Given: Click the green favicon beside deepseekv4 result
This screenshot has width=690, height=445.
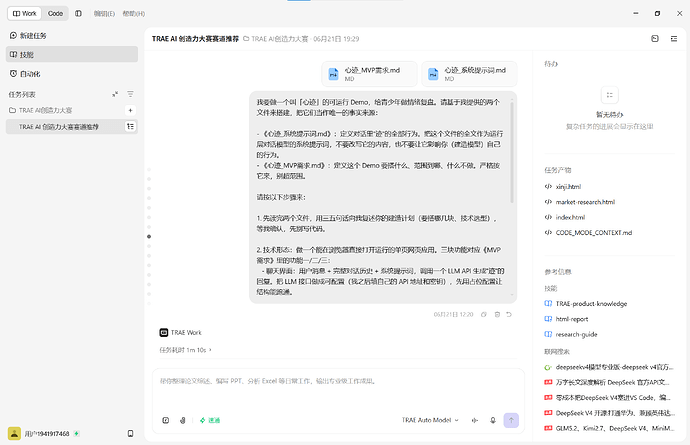Looking at the screenshot, I should pos(548,367).
